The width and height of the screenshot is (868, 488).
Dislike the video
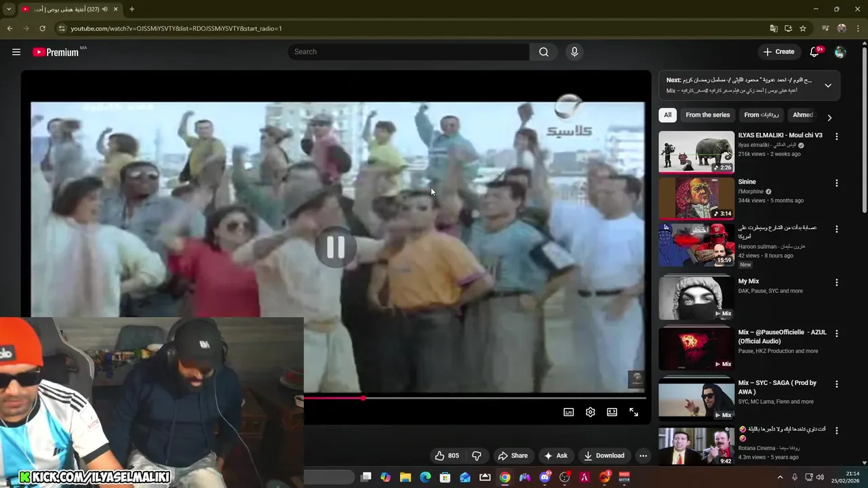[x=477, y=455]
